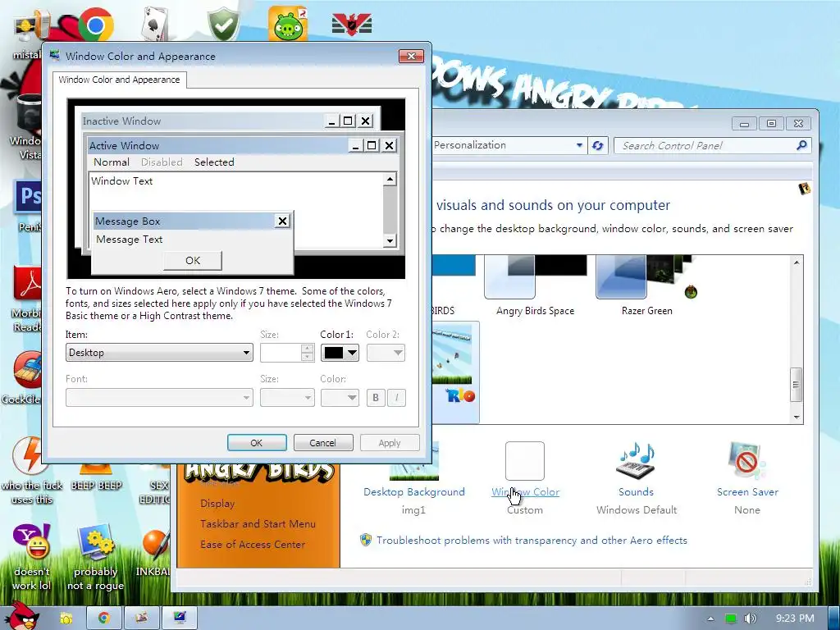
Task: Open the Desktop Background thumbnail icon
Action: click(x=414, y=461)
